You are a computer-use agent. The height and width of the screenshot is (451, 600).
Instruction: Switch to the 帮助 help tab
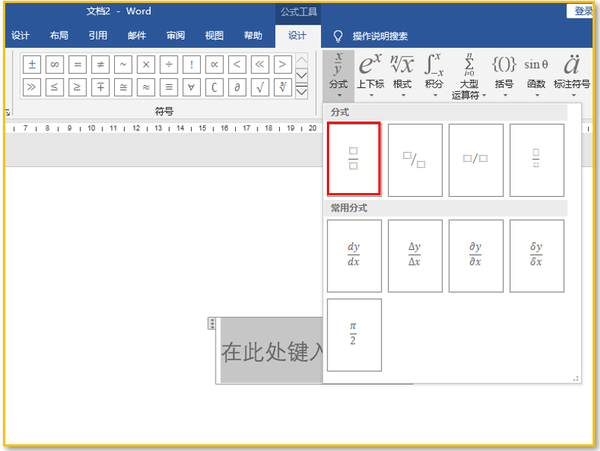point(253,36)
